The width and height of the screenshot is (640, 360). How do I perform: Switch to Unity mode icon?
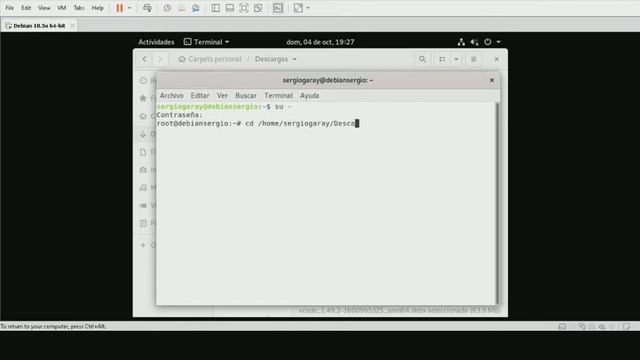258,8
